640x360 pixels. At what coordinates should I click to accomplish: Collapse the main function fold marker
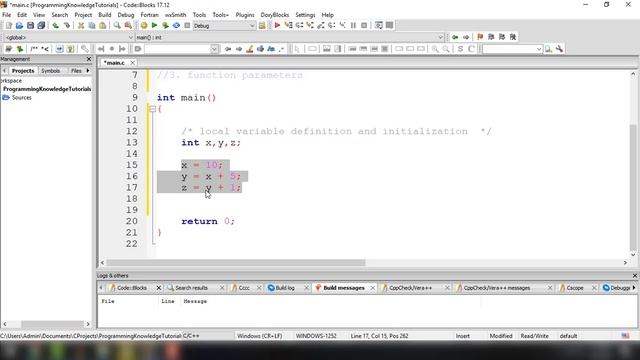point(153,109)
